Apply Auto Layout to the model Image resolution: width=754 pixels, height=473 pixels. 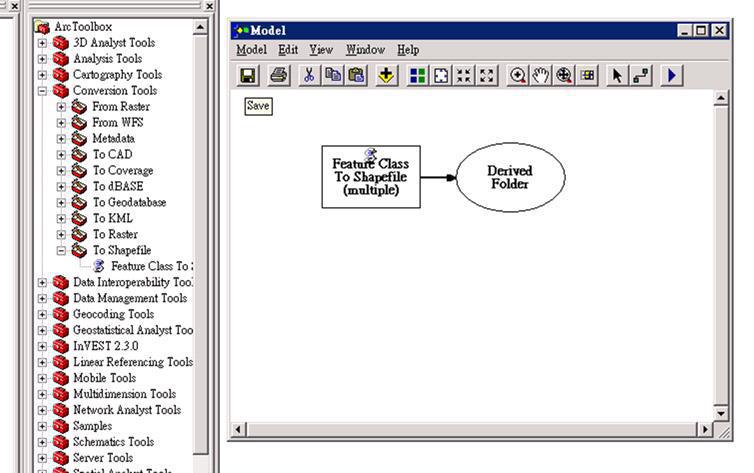coord(417,75)
